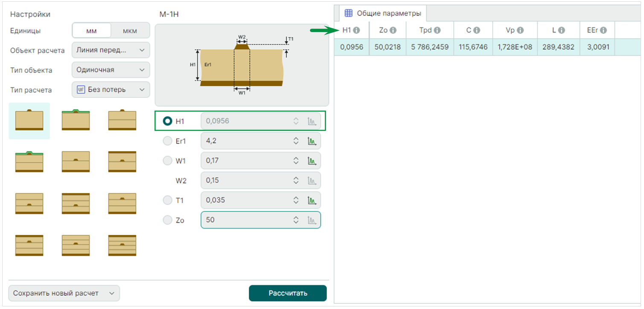Select the green-coated structure in the second thumbnail row

(x=29, y=162)
